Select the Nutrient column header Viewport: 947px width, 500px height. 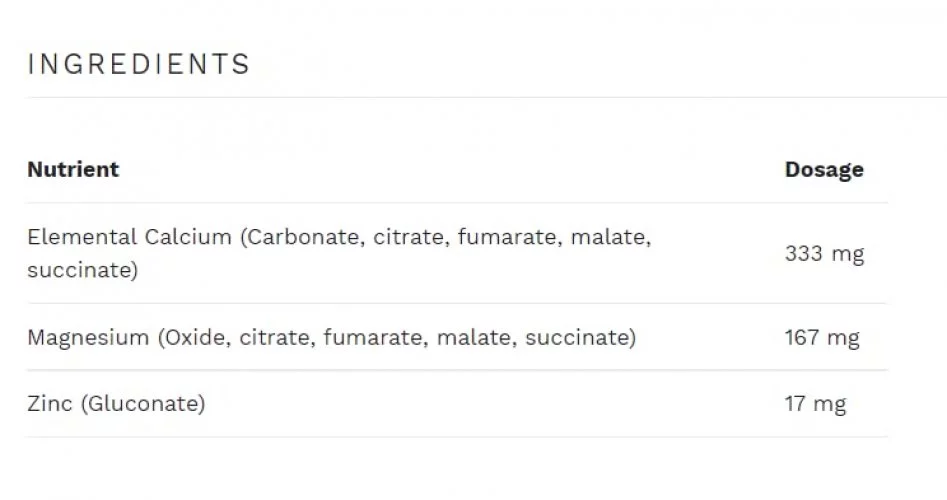coord(73,170)
